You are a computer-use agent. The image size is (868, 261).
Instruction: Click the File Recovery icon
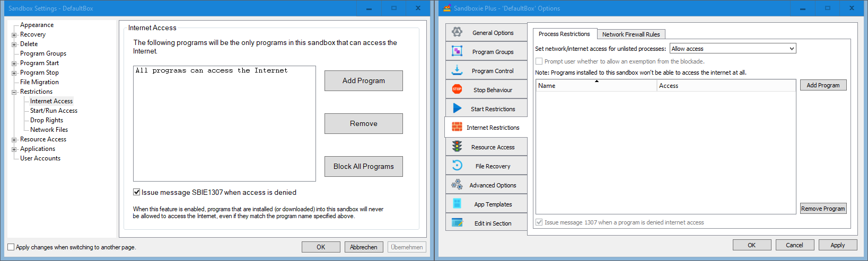pos(457,166)
